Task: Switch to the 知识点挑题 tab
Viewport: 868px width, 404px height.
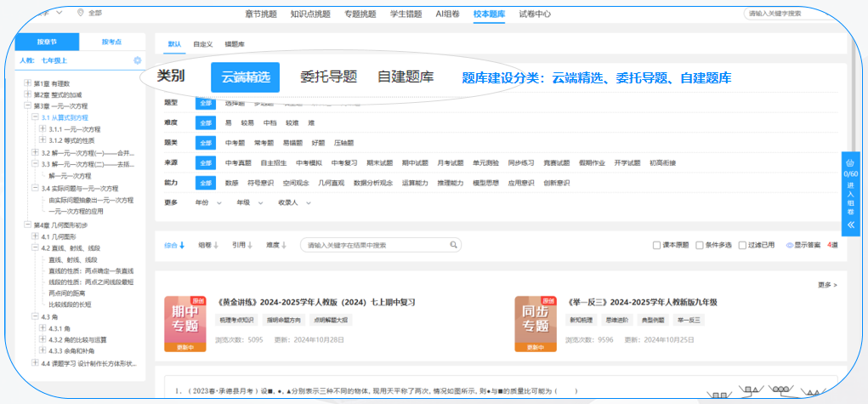Action: (310, 14)
